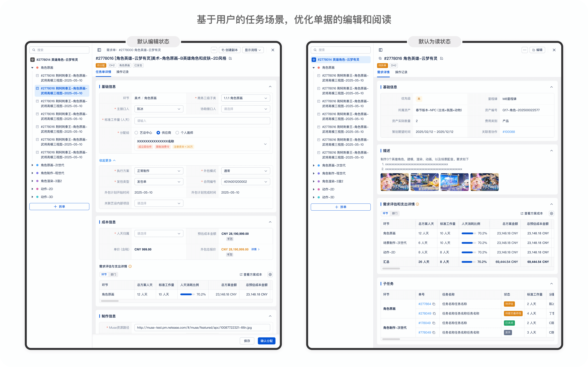Collapse extra fields via 收起更多
Viewport: 588px width, 367px height.
tap(107, 161)
